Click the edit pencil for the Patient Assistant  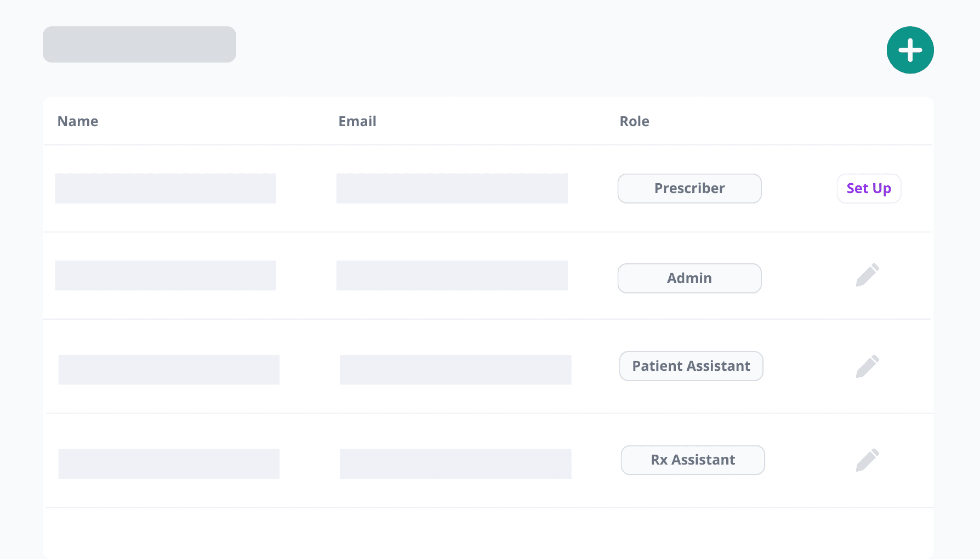pyautogui.click(x=867, y=366)
